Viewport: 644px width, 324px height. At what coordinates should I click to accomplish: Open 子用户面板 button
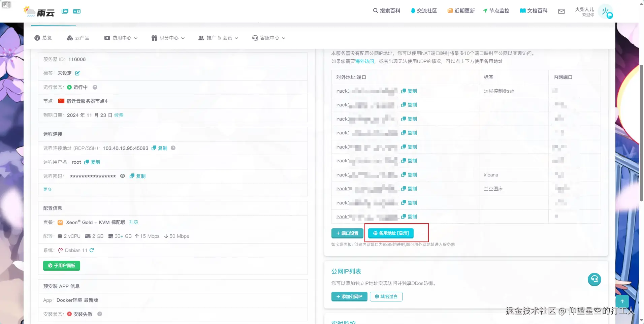(x=62, y=266)
